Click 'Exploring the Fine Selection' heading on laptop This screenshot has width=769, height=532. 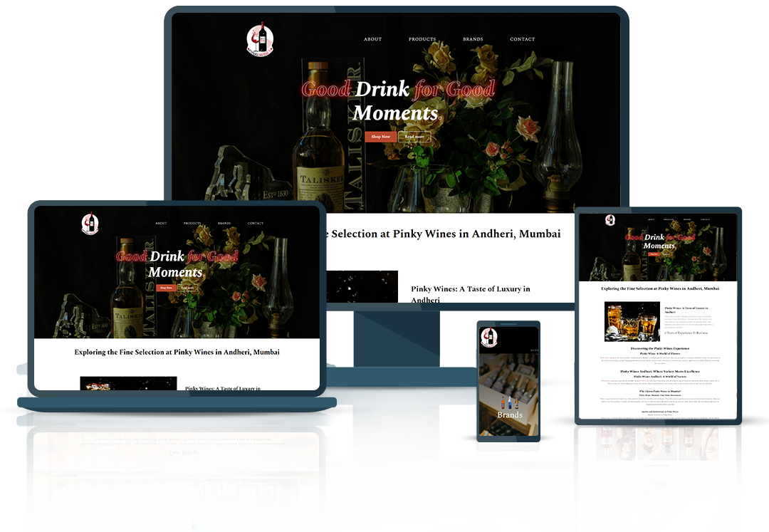(177, 352)
